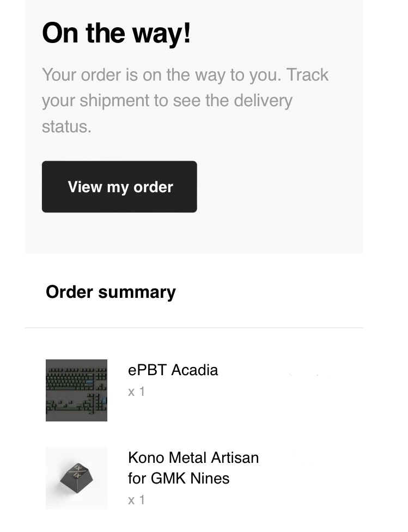Click the word 'status.' in the message
The width and height of the screenshot is (408, 532).
click(66, 126)
